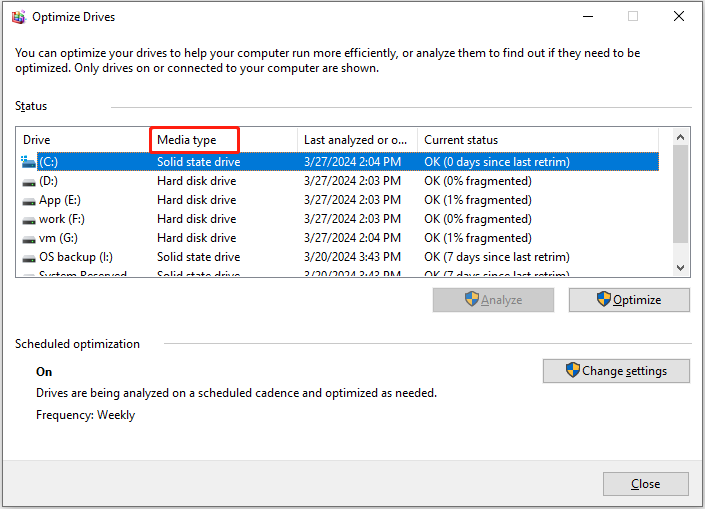The width and height of the screenshot is (705, 509).
Task: Click 'Solid state drive' in the C: row
Action: (198, 162)
